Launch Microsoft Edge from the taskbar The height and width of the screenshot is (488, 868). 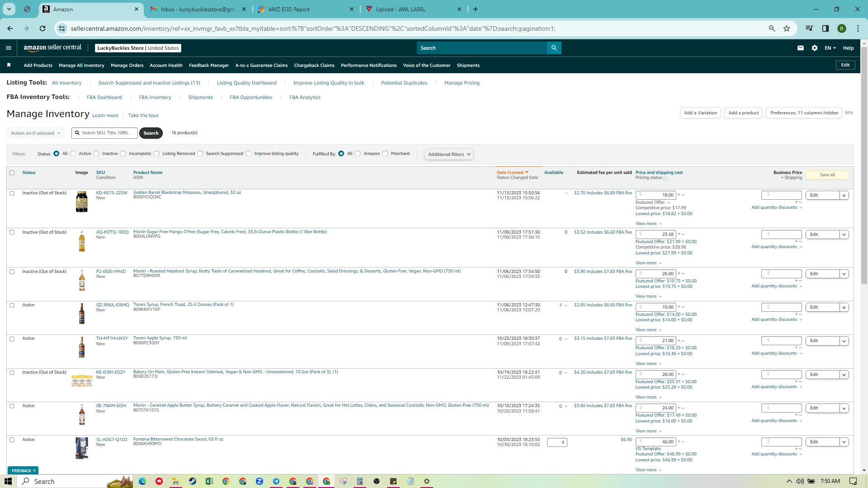[142, 481]
